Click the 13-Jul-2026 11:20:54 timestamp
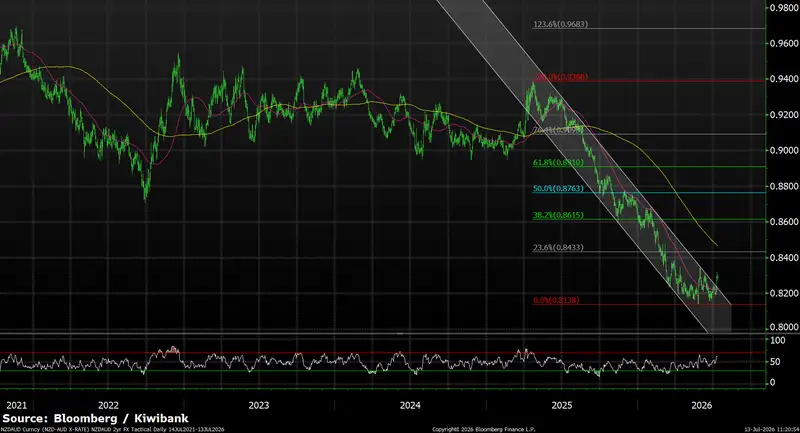800x433 pixels. click(771, 430)
